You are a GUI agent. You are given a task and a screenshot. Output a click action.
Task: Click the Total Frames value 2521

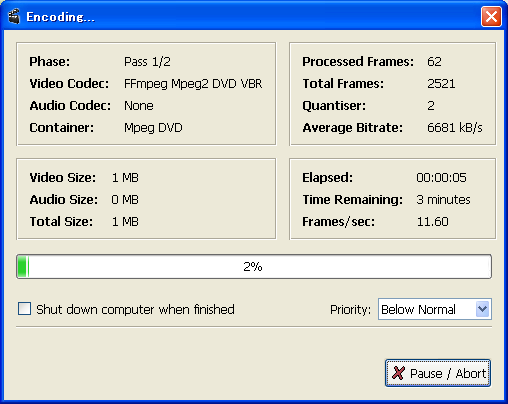(441, 84)
